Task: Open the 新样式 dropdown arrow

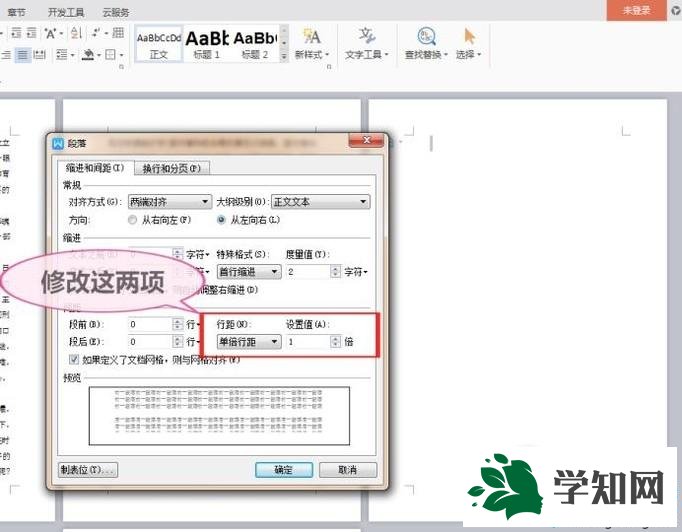Action: [327, 55]
